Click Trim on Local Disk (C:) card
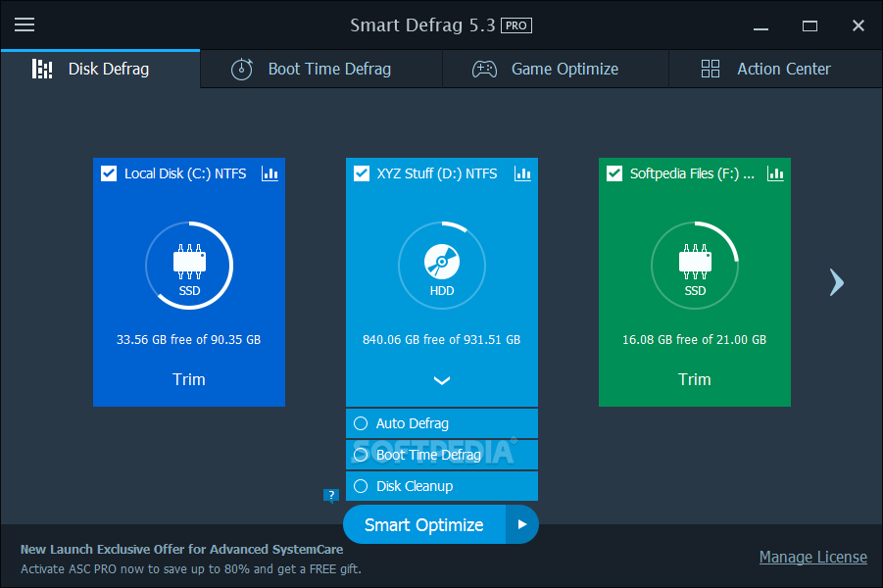The height and width of the screenshot is (588, 883). 188,379
